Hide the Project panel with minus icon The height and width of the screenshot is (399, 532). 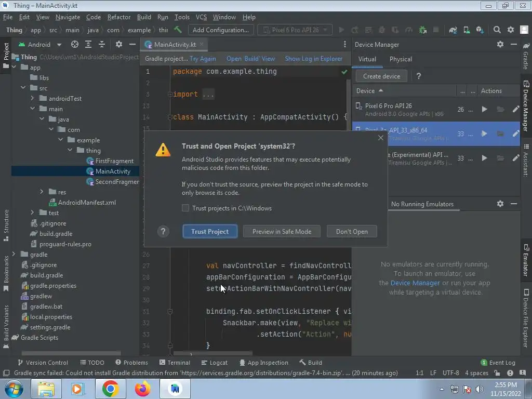(x=132, y=45)
